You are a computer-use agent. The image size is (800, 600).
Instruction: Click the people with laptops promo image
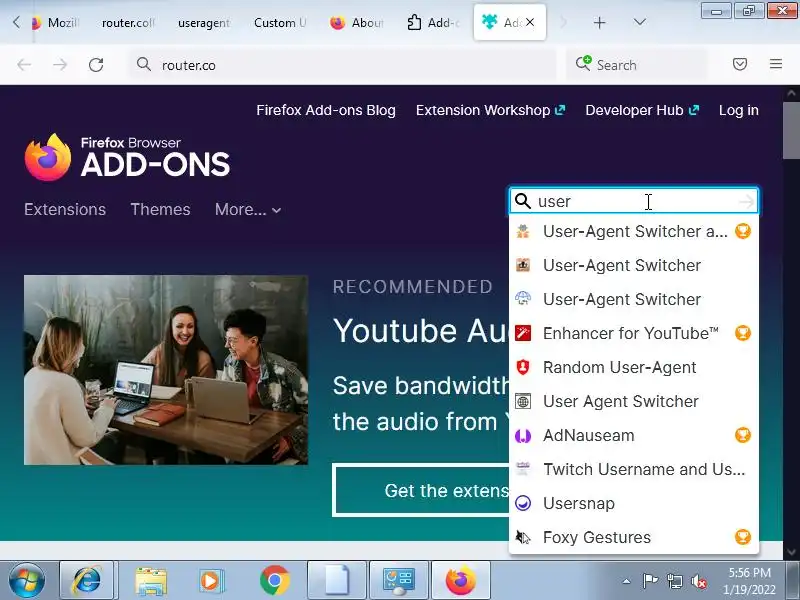[166, 370]
